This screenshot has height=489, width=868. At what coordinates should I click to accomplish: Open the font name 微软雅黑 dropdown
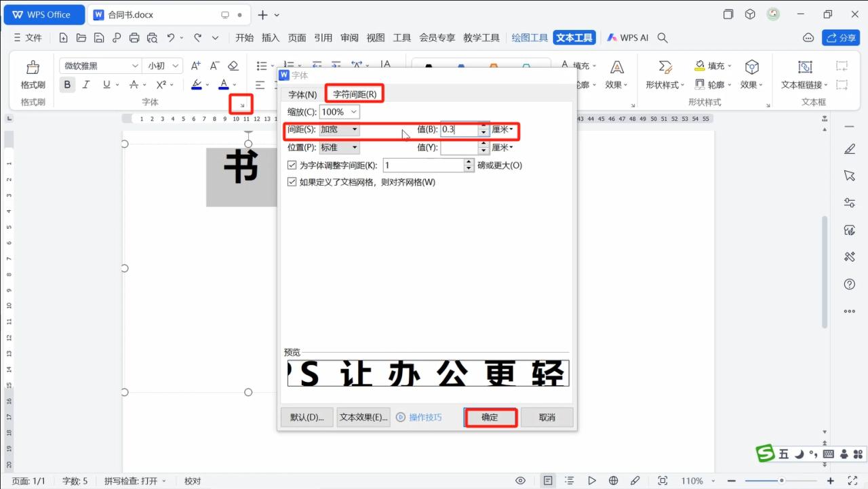coord(100,66)
